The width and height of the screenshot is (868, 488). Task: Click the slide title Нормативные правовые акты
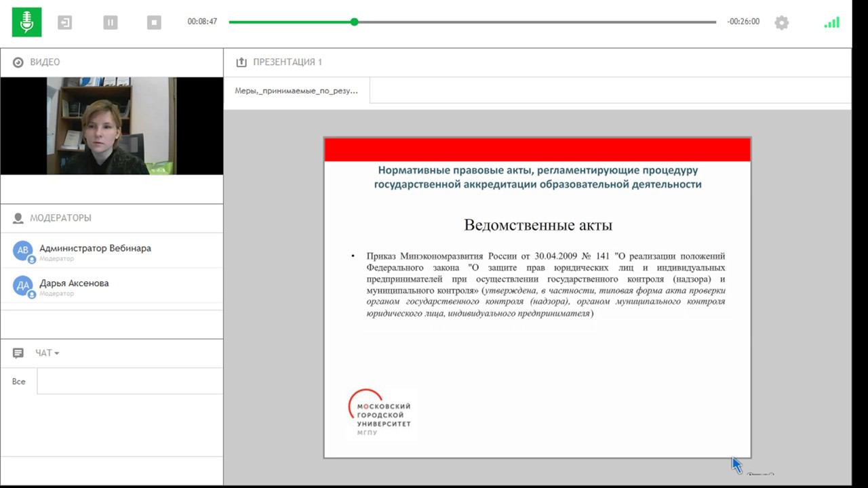tap(538, 177)
